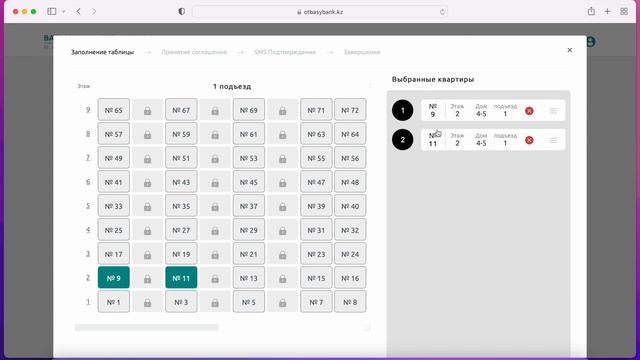The height and width of the screenshot is (360, 640).
Task: Pick apartment № 72
Action: coord(350,110)
